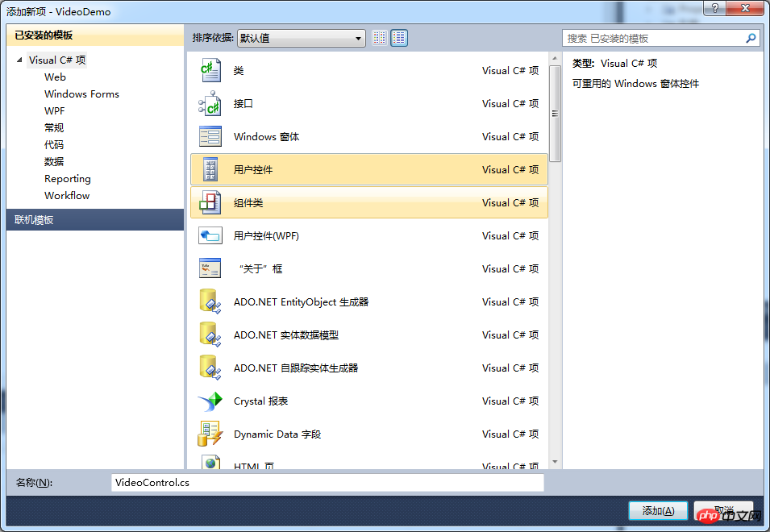Click the "Crystal 报表" template name
770x532 pixels.
pyautogui.click(x=260, y=401)
